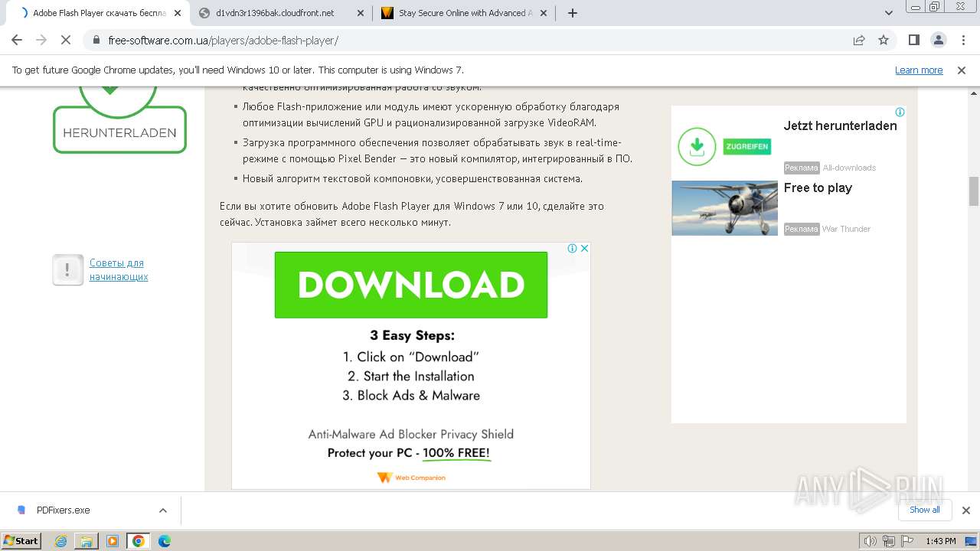Open the downloaded PDFixers.exe file
Viewport: 980px width, 551px height.
coord(63,510)
